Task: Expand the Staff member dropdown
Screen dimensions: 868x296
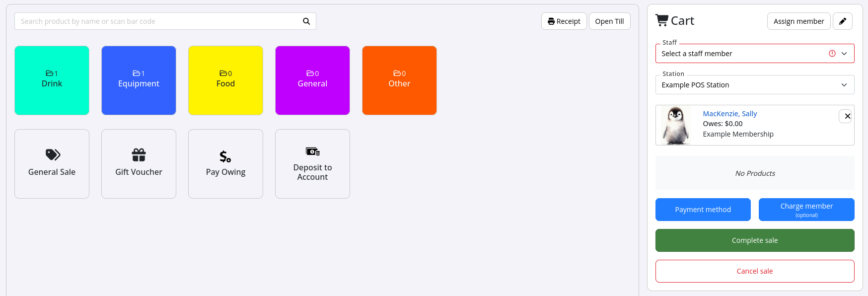Action: click(x=754, y=54)
